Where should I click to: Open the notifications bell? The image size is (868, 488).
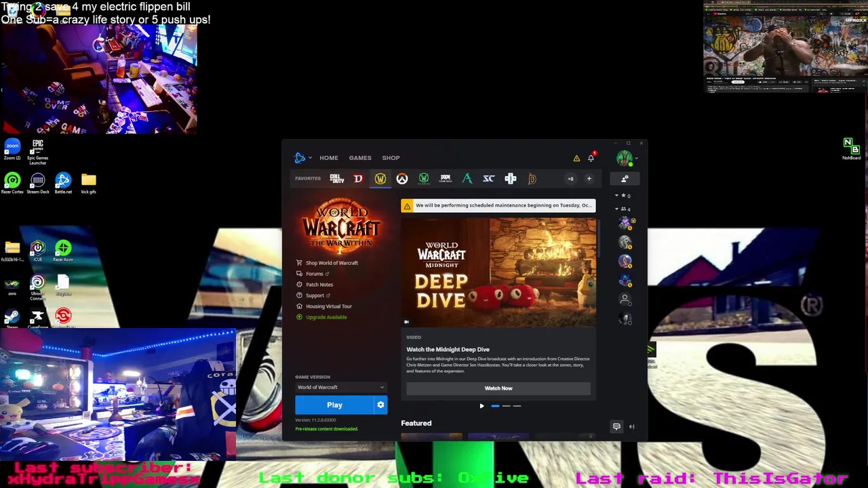click(591, 158)
